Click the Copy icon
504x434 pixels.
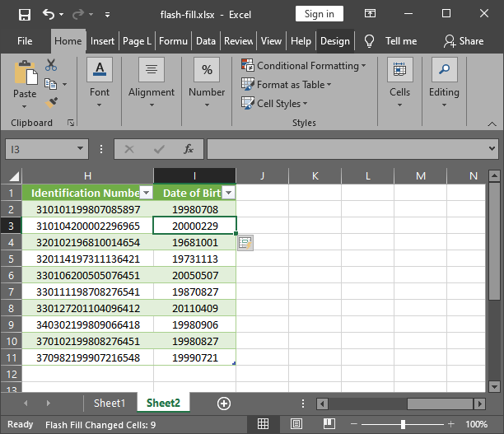[50, 84]
